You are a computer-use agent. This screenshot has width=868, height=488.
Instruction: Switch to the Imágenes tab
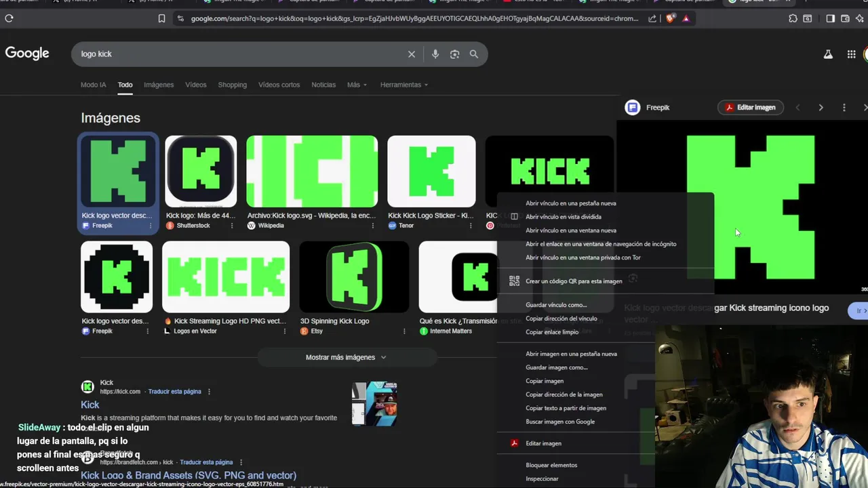[159, 85]
